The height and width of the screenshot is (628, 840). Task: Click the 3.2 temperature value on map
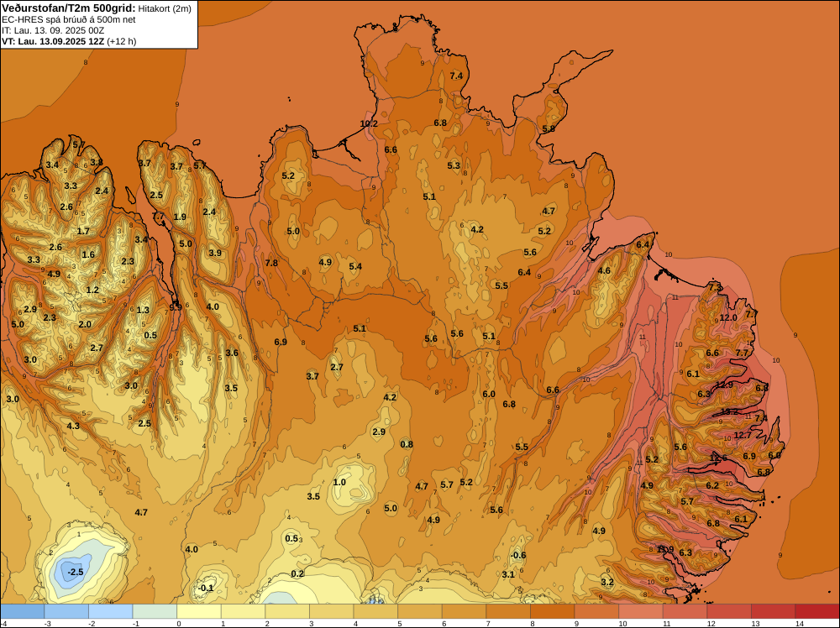[607, 582]
